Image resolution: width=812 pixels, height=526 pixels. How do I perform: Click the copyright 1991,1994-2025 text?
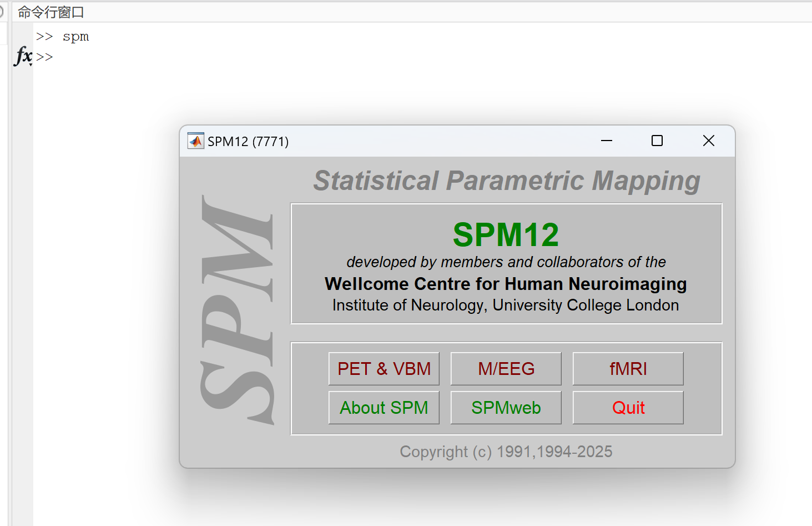coord(506,452)
